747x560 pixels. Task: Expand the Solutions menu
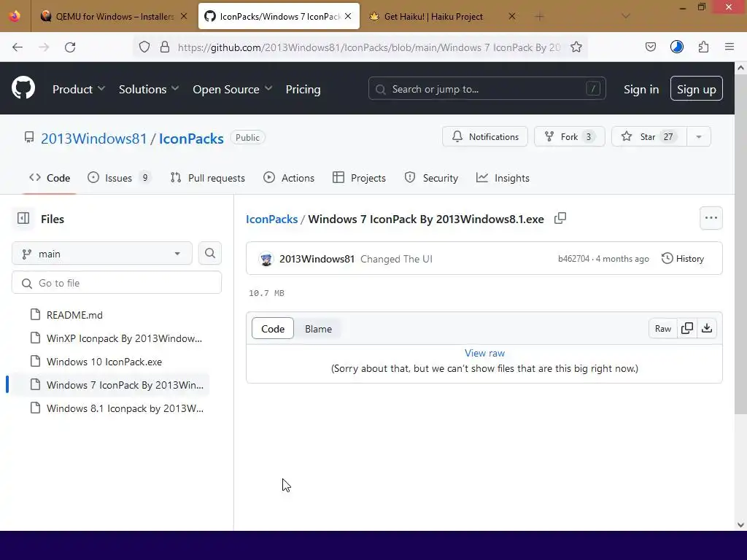click(149, 89)
